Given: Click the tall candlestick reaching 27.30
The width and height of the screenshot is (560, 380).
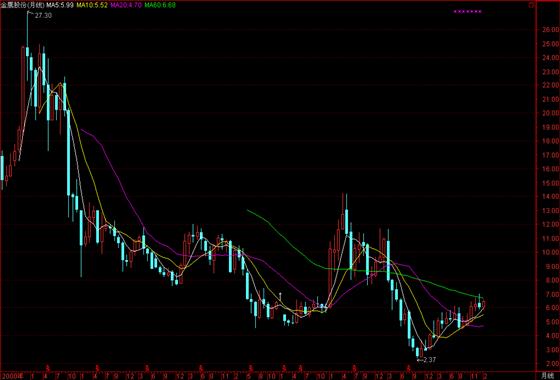Looking at the screenshot, I should (27, 46).
